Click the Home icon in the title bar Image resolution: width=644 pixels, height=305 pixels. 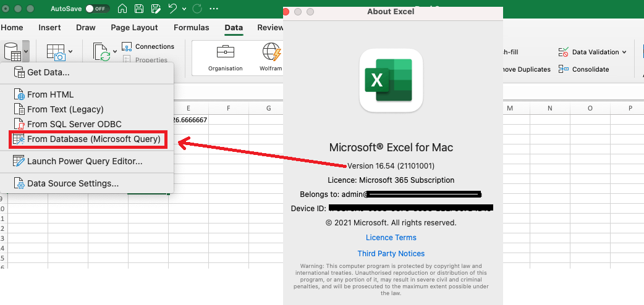122,9
